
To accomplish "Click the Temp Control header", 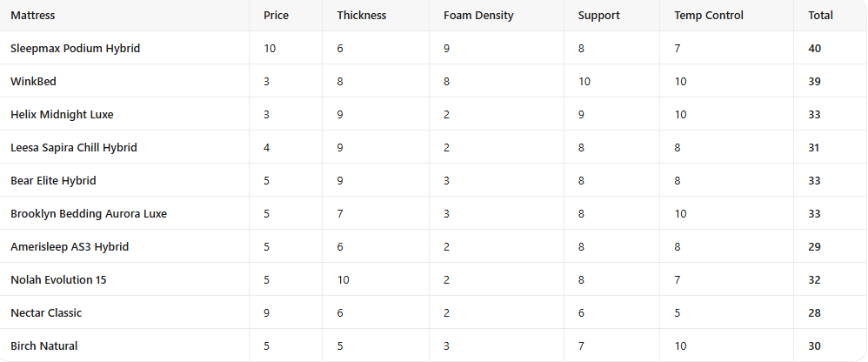I will (709, 16).
